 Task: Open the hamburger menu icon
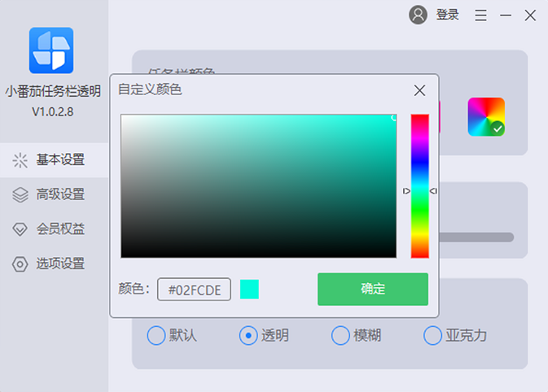click(x=480, y=15)
